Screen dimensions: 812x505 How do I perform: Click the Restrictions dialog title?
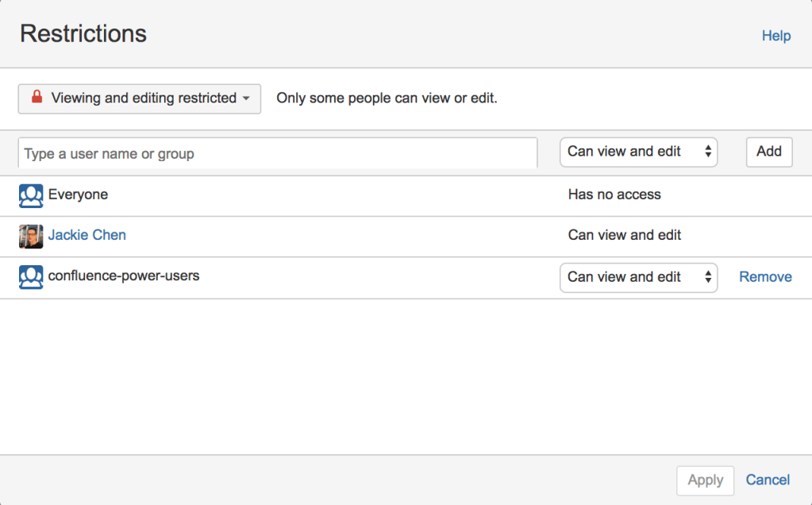[83, 33]
